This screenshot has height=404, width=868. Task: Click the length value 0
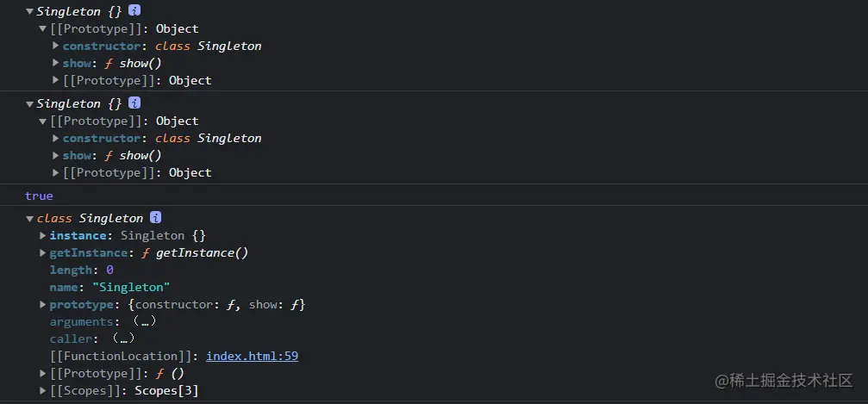coord(109,270)
